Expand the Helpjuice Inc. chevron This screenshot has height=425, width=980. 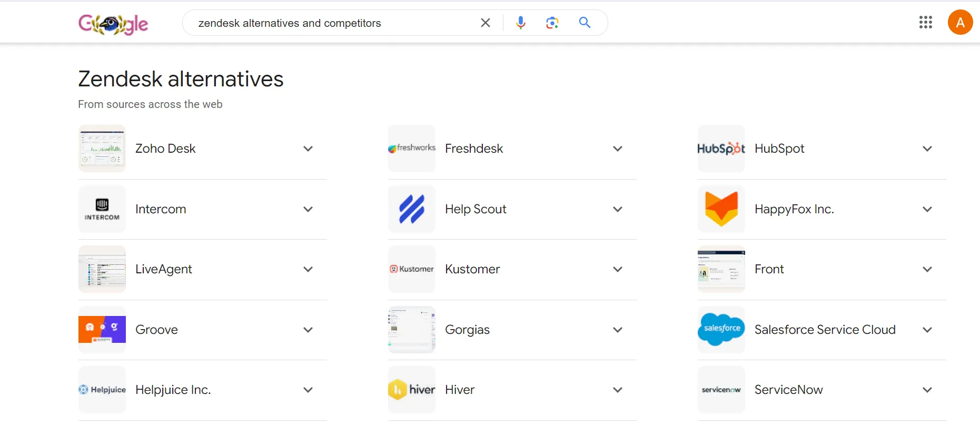308,390
